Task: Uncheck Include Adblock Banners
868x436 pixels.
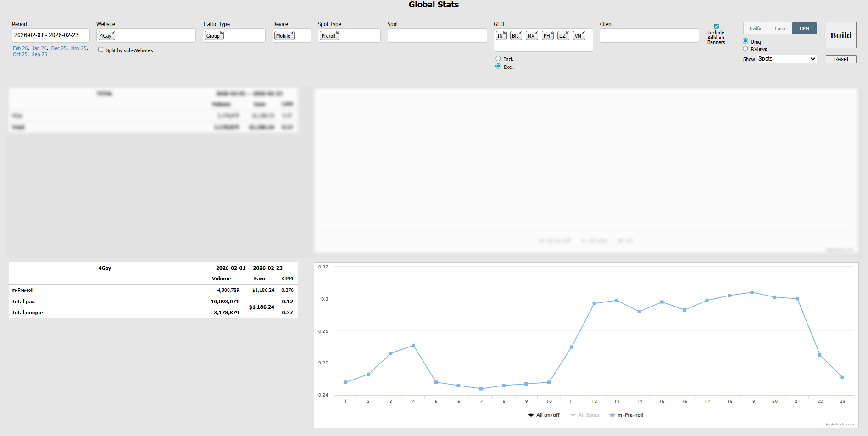Action: point(716,27)
